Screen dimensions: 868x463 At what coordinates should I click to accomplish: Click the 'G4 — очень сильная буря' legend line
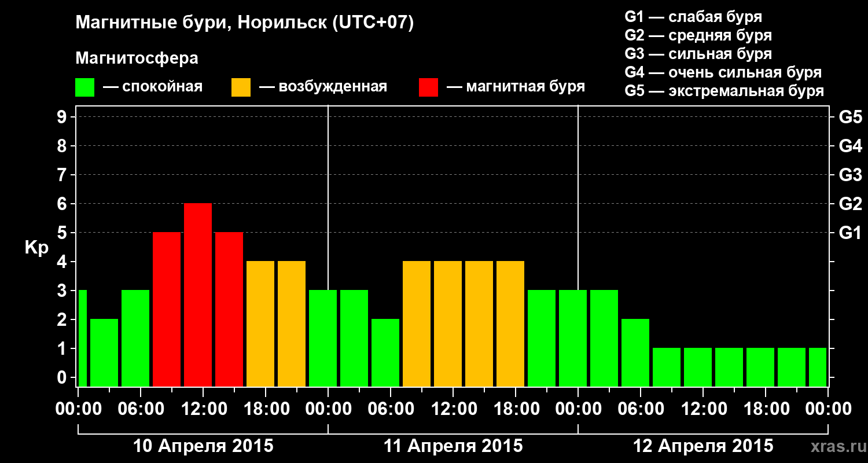[x=723, y=72]
